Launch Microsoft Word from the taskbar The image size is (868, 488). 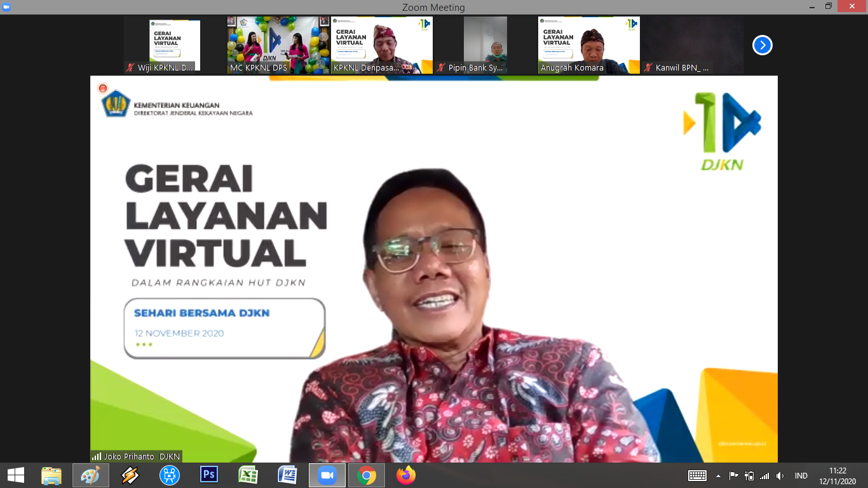click(x=288, y=475)
